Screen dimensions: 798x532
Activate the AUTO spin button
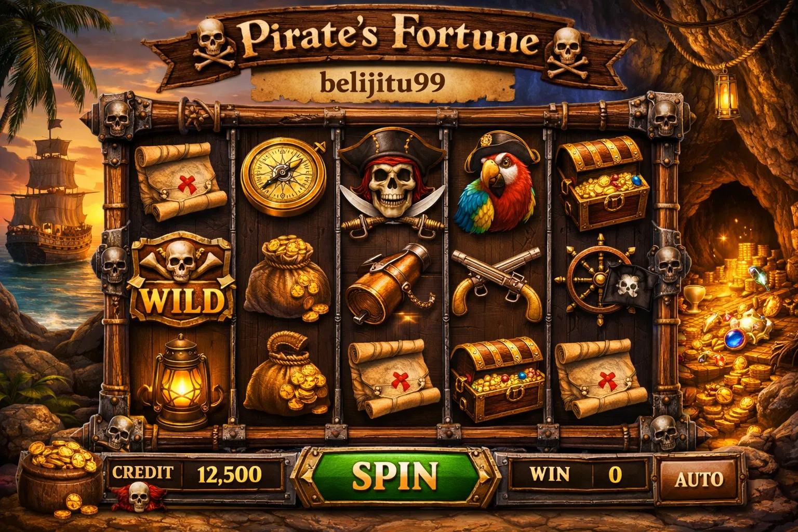[699, 479]
